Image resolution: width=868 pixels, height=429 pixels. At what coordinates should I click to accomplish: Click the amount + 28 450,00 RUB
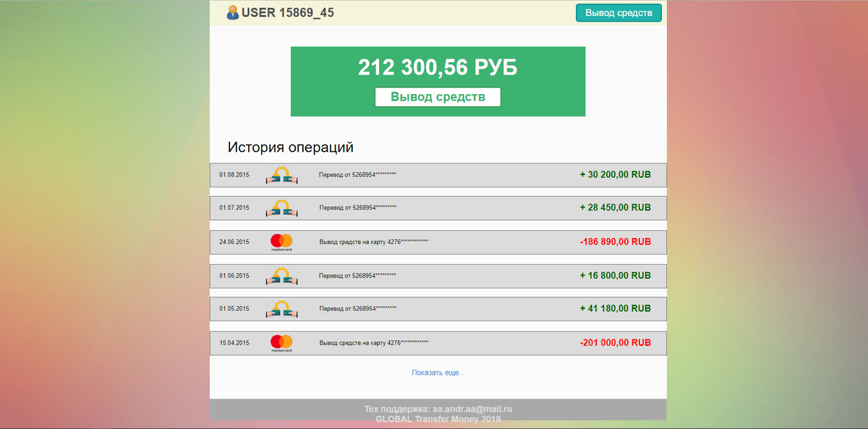pos(616,208)
